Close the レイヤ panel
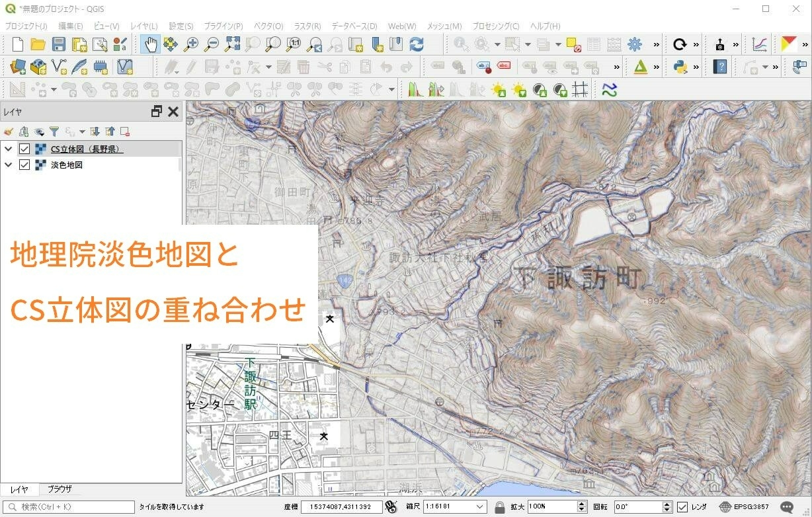 pos(173,112)
